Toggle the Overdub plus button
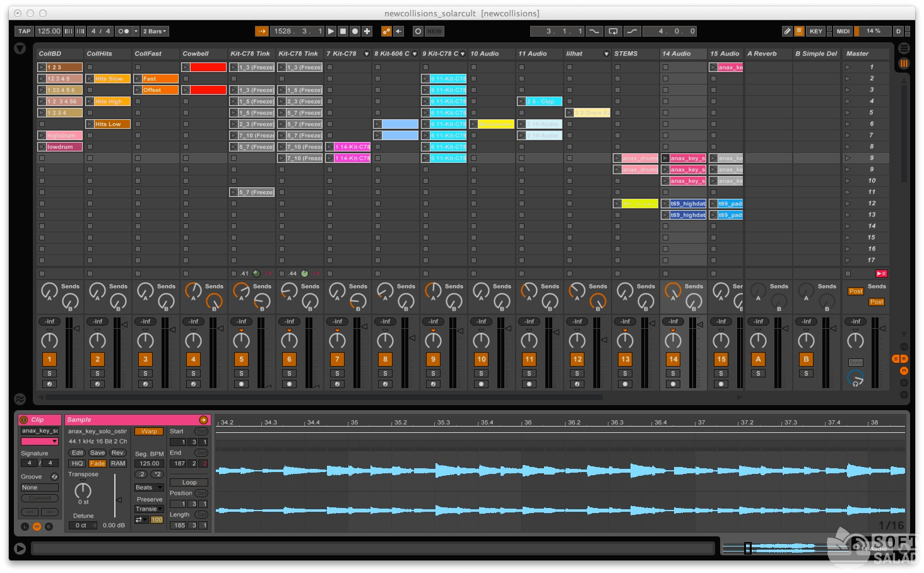This screenshot has height=573, width=924. click(x=367, y=31)
